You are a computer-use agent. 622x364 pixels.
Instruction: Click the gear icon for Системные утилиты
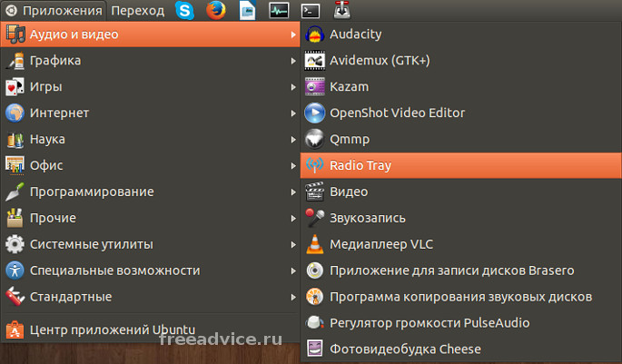(15, 244)
